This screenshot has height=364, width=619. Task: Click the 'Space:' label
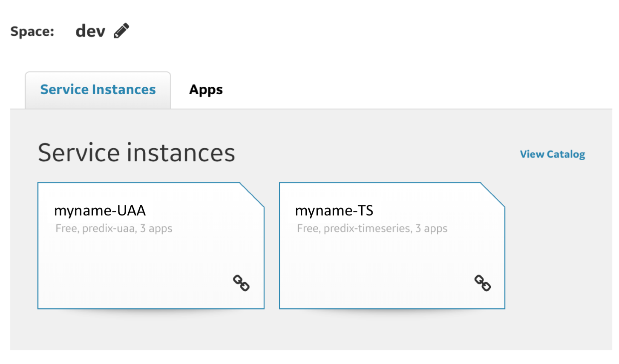point(32,32)
